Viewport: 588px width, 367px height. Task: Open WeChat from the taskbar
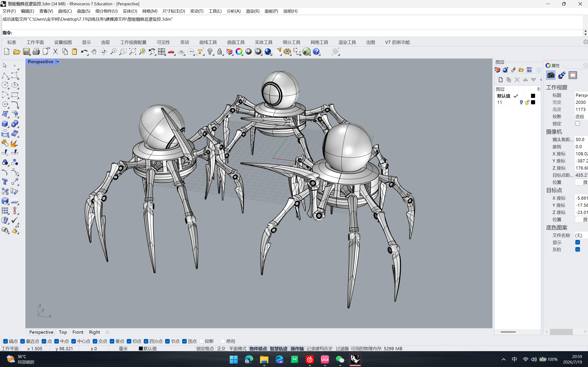[x=340, y=359]
